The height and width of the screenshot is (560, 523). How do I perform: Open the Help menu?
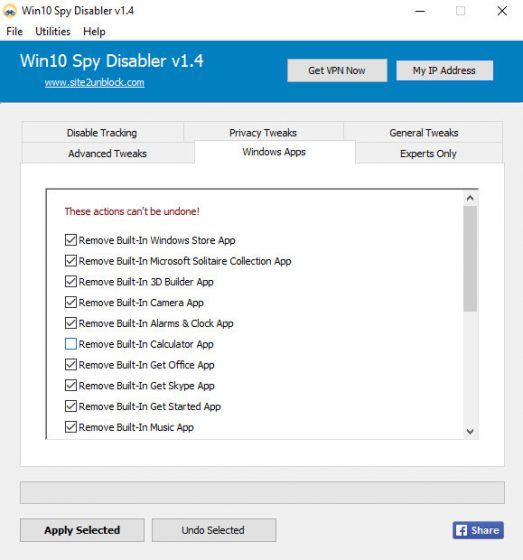(x=94, y=31)
